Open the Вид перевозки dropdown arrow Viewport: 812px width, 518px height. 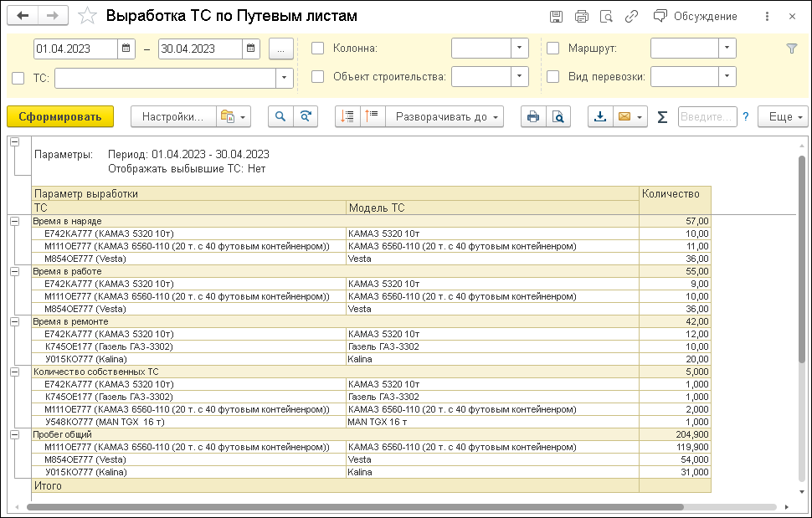pyautogui.click(x=727, y=77)
